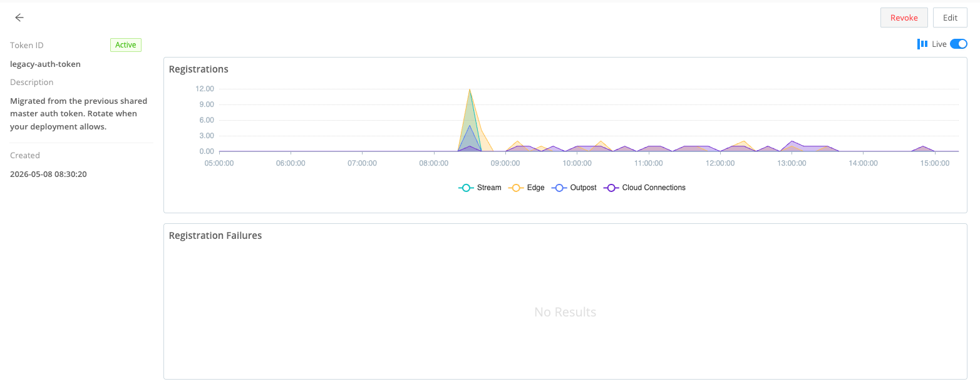Revoke the legacy-auth-token
Image resolution: width=980 pixels, height=389 pixels.
pos(904,18)
